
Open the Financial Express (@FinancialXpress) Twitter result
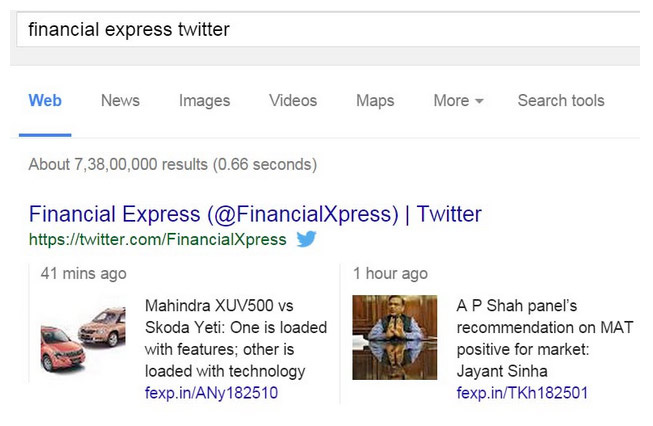tap(255, 214)
